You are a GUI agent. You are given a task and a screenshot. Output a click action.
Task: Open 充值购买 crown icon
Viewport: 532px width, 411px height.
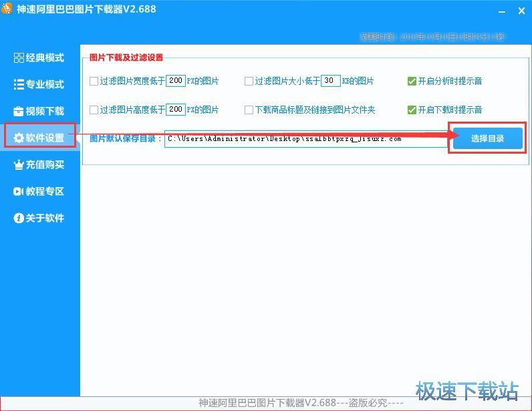click(x=19, y=164)
